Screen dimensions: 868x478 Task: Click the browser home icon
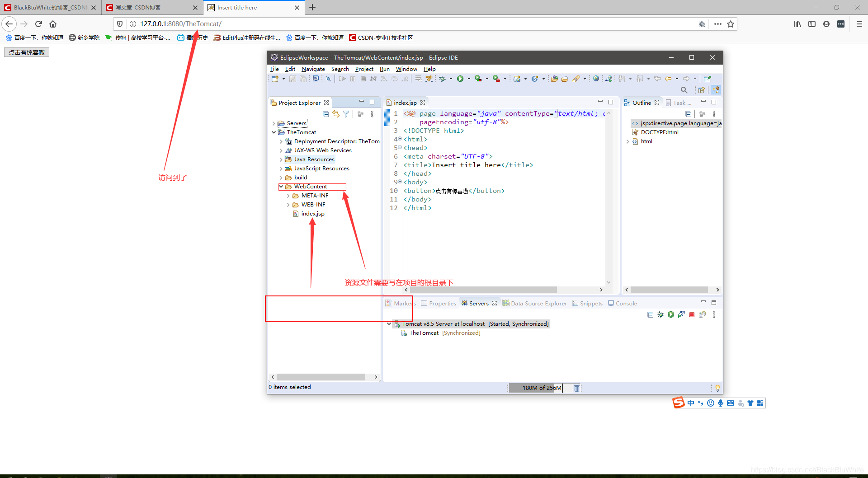point(53,24)
